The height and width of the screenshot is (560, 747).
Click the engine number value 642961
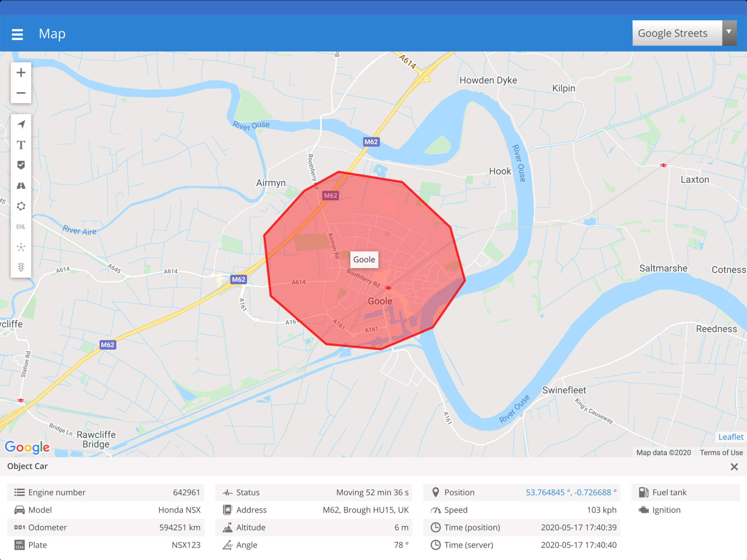(x=186, y=492)
